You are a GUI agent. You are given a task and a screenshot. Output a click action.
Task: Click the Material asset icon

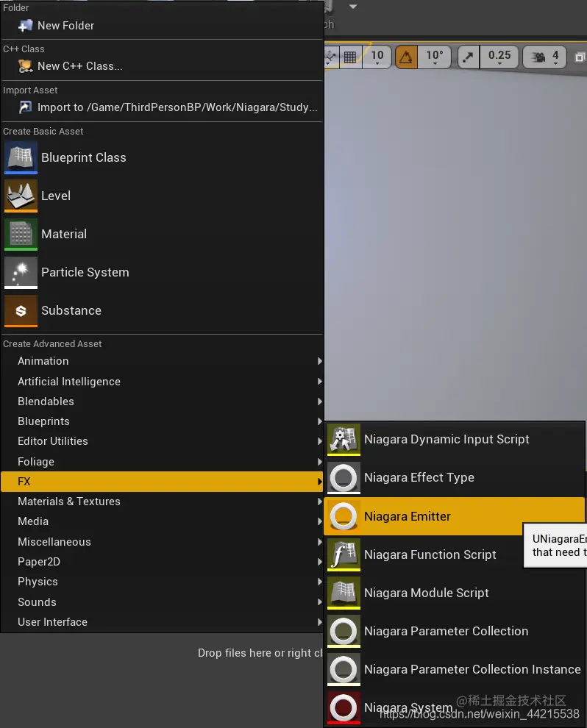click(x=21, y=234)
